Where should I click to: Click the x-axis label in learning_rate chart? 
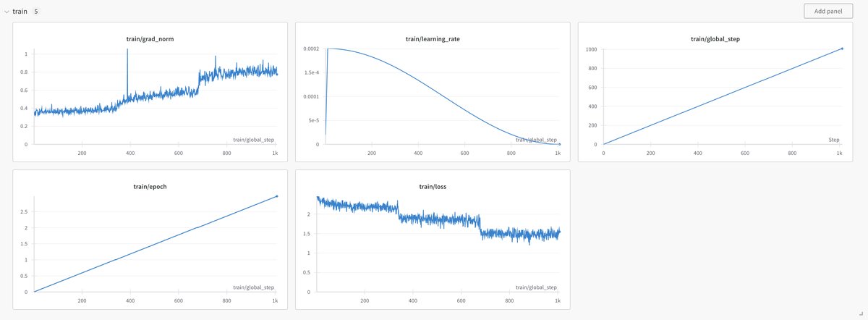pyautogui.click(x=536, y=139)
